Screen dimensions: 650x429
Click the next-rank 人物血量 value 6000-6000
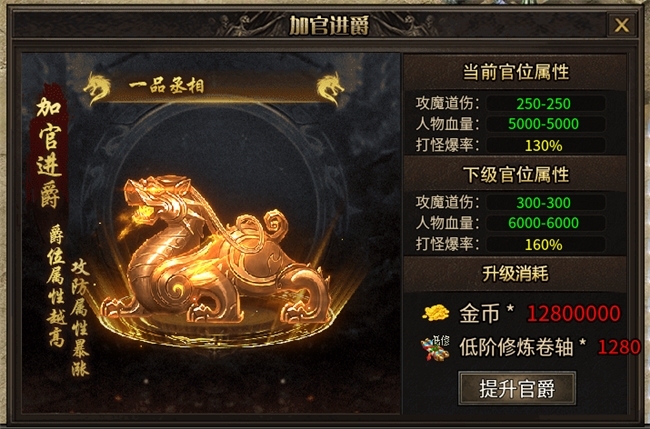543,223
